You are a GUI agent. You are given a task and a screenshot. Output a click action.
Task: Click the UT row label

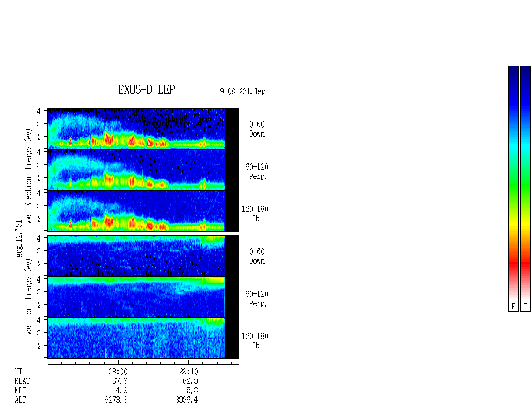pyautogui.click(x=18, y=372)
